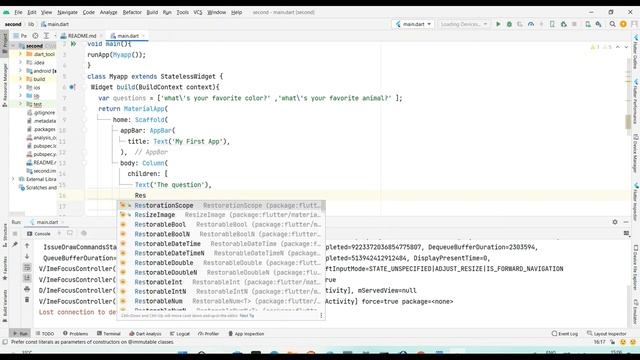The image size is (640, 360).
Task: Click the device phone icon in the toolbar
Action: (x=552, y=24)
